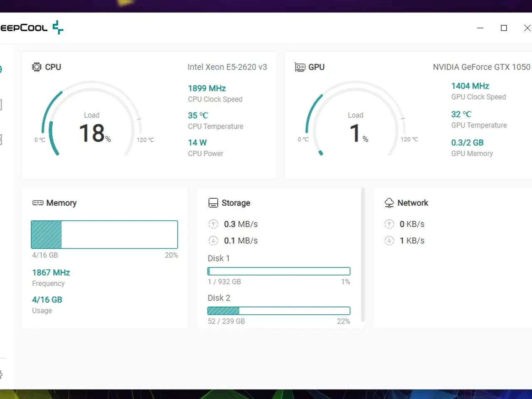Screen dimensions: 532x399
Task: Click the GPU graphics card icon
Action: (300, 67)
